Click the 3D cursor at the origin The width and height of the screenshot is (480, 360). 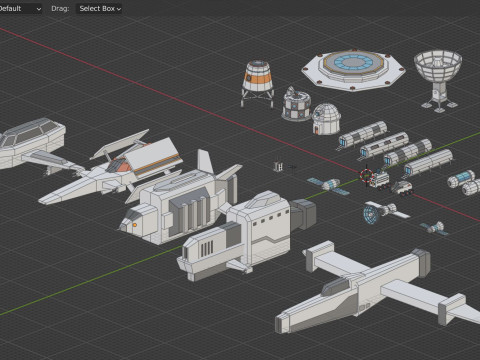coord(366,175)
